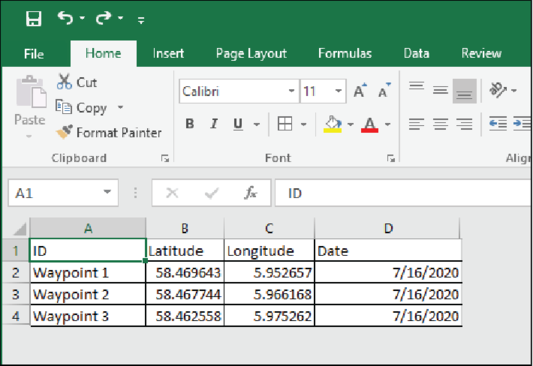This screenshot has height=366, width=533.
Task: Undo the last action
Action: [65, 18]
